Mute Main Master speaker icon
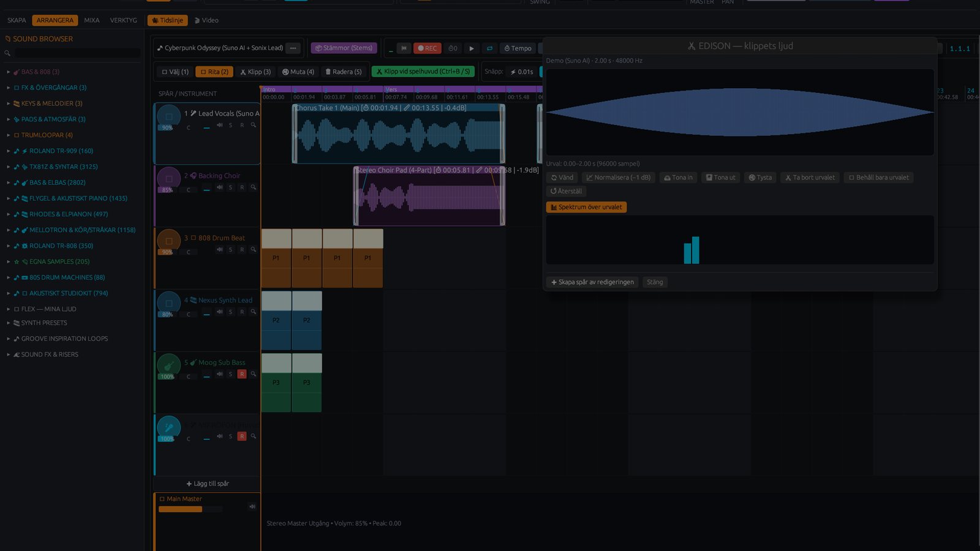Image resolution: width=980 pixels, height=551 pixels. point(252,506)
